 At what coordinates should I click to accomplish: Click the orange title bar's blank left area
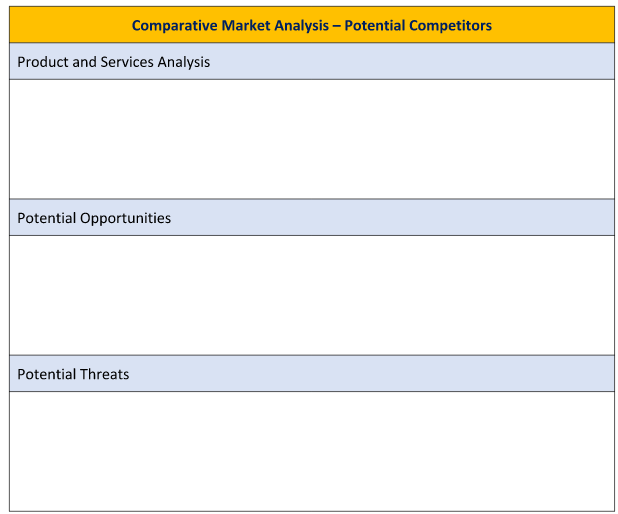pyautogui.click(x=60, y=25)
